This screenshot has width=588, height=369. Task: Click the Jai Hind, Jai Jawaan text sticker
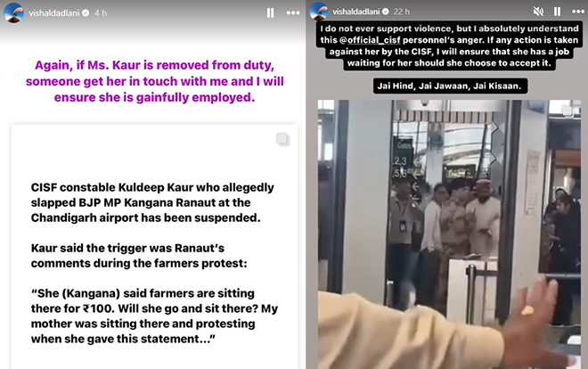(x=450, y=86)
